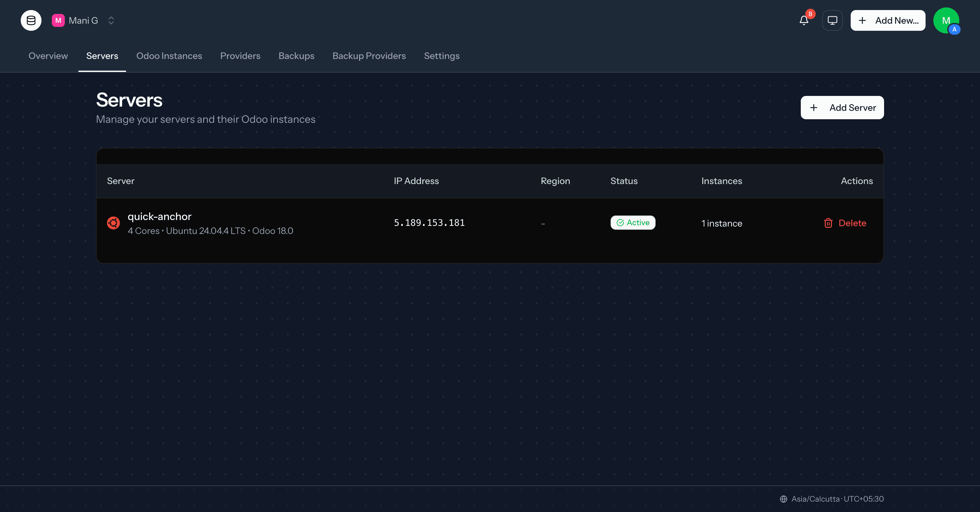Click the Server column header
Image resolution: width=980 pixels, height=512 pixels.
pyautogui.click(x=121, y=181)
